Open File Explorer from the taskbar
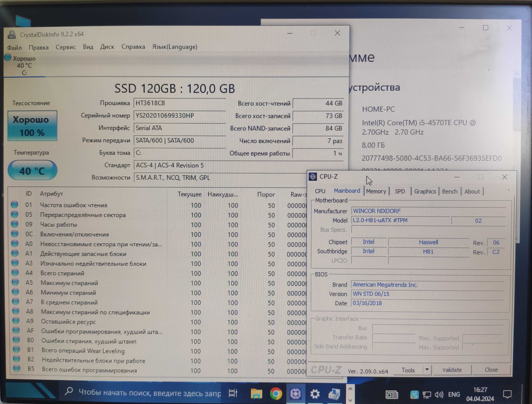 tap(256, 394)
